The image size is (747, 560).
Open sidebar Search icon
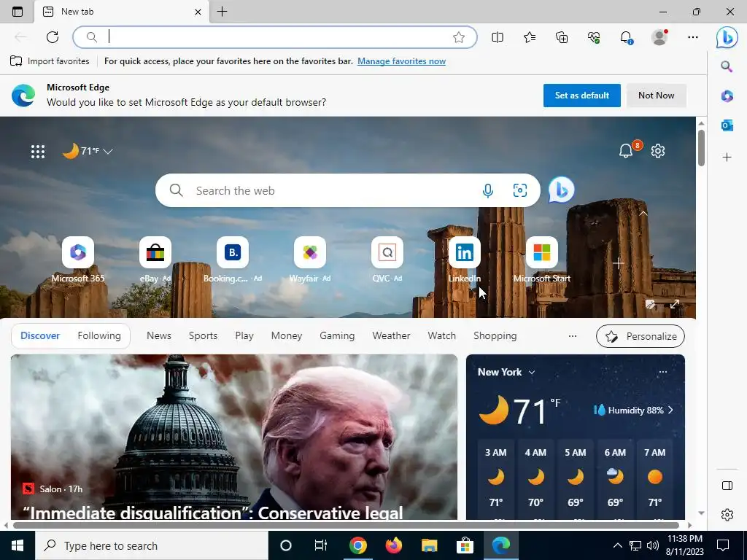tap(727, 66)
